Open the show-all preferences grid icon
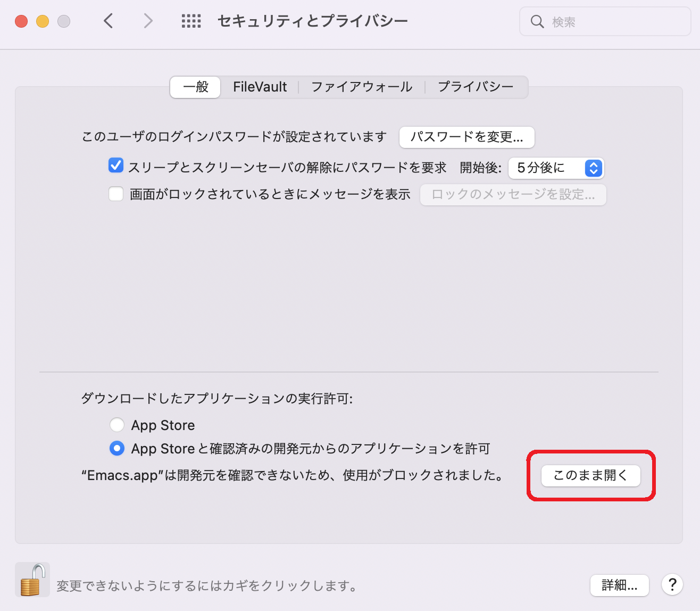700x611 pixels. click(191, 21)
